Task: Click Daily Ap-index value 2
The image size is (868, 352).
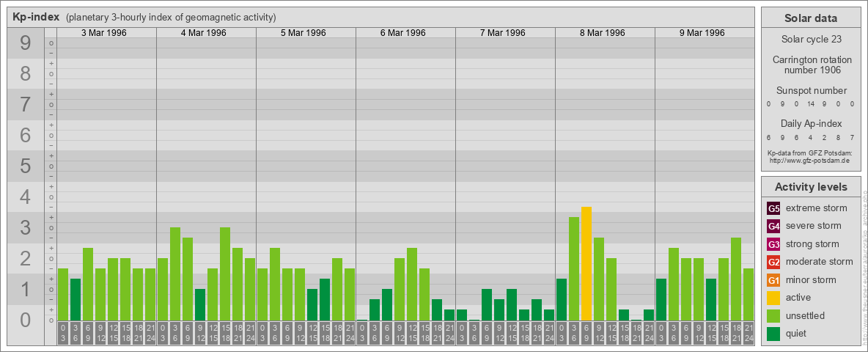Action: tap(825, 137)
